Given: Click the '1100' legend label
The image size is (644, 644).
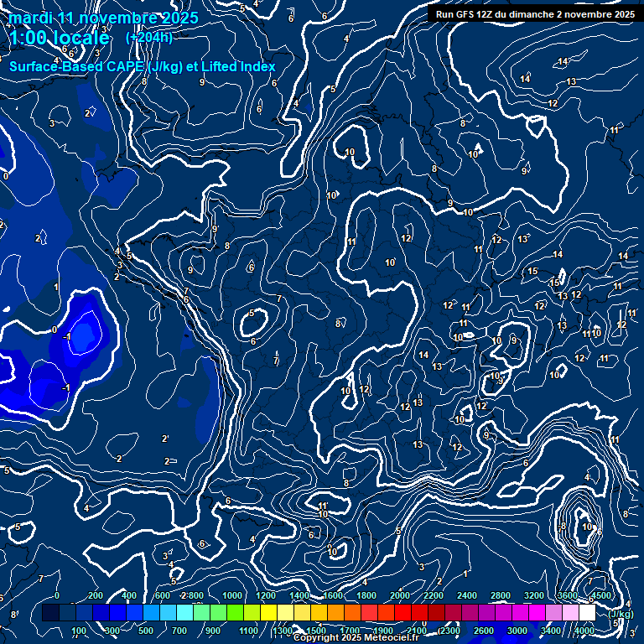Looking at the screenshot, I should [x=248, y=631].
